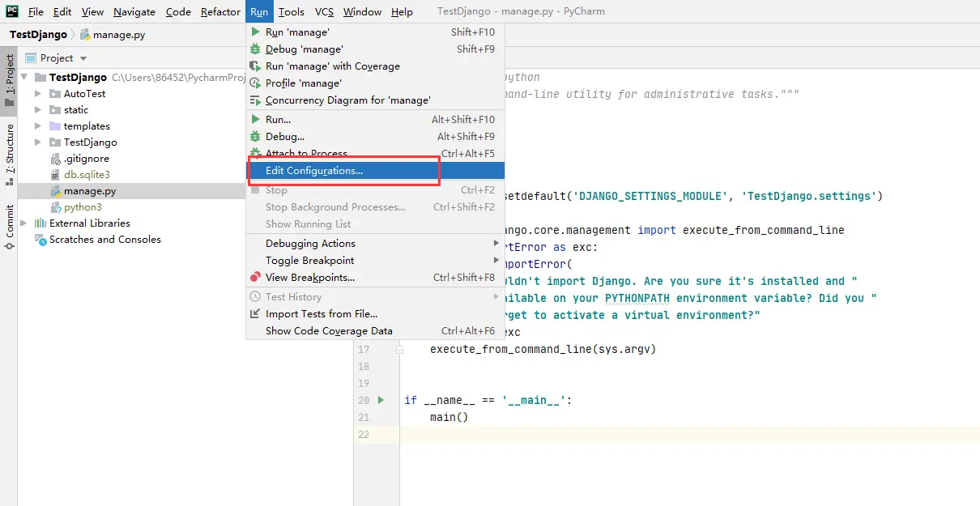Viewport: 980px width, 506px height.
Task: Open Concurrency Diagram for 'manage'
Action: (375, 100)
